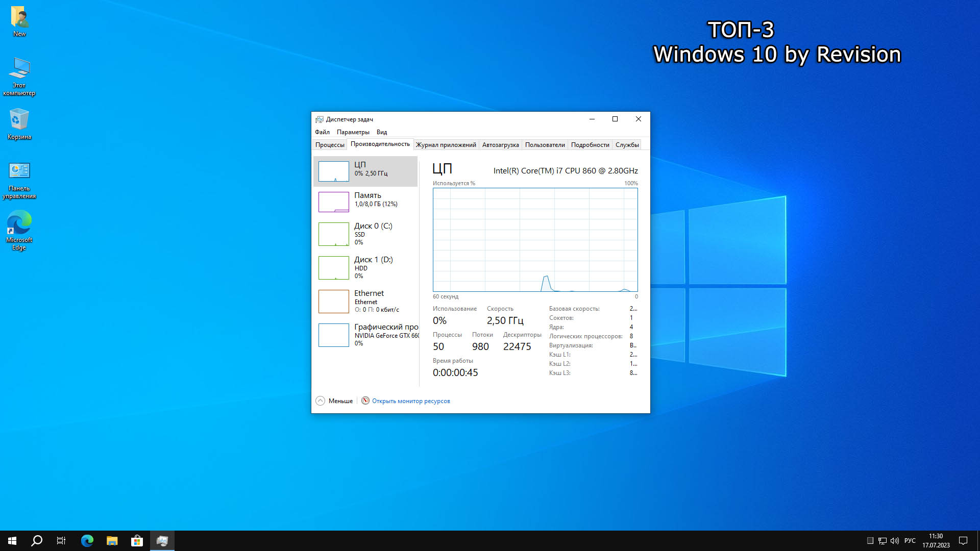Open the Подробности tab
980x551 pixels.
point(590,145)
